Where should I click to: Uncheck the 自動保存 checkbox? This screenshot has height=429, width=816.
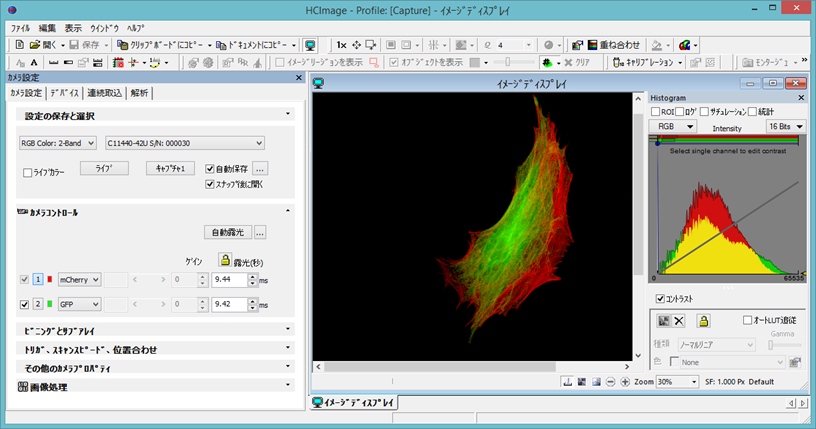coord(209,169)
